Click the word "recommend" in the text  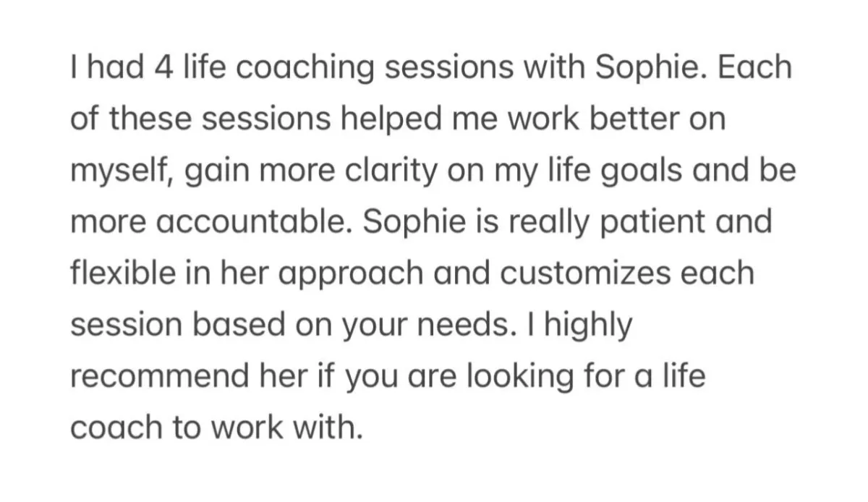150,378
